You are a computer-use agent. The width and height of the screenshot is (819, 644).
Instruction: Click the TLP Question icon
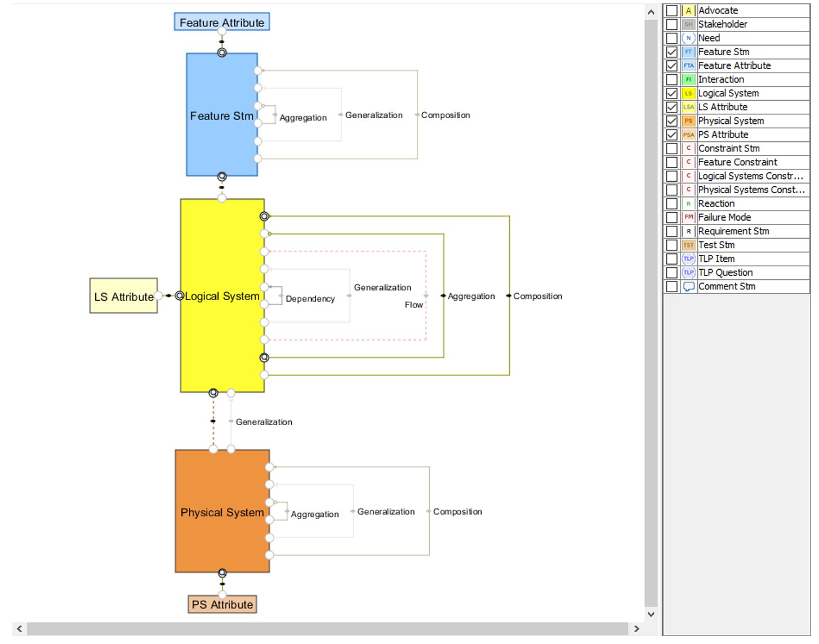pyautogui.click(x=688, y=272)
